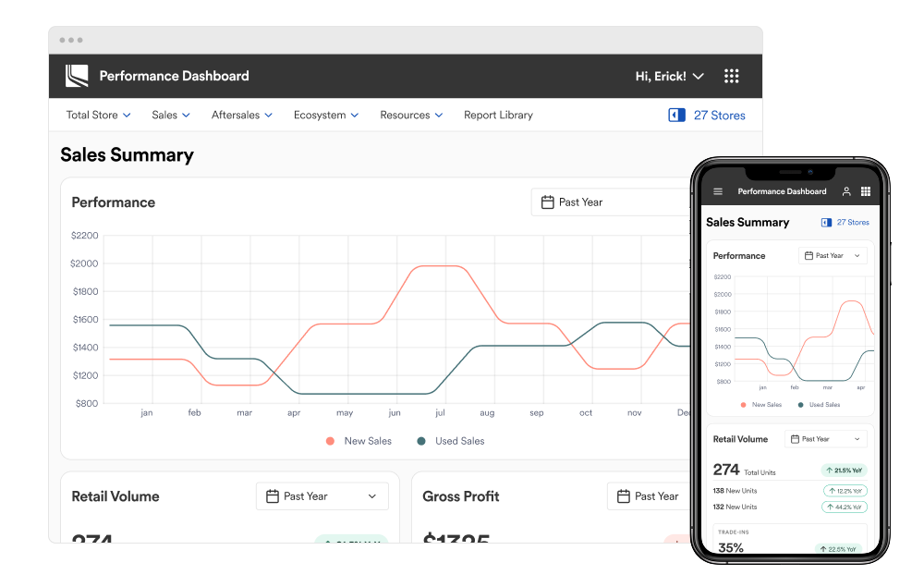The image size is (924, 587).
Task: Open the mobile hamburger menu icon
Action: click(718, 191)
